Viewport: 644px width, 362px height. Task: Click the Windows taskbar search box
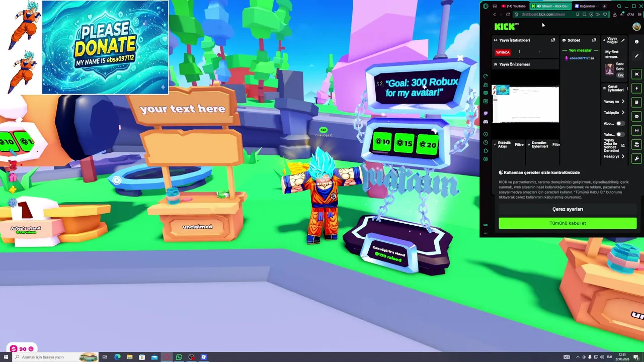[x=55, y=357]
